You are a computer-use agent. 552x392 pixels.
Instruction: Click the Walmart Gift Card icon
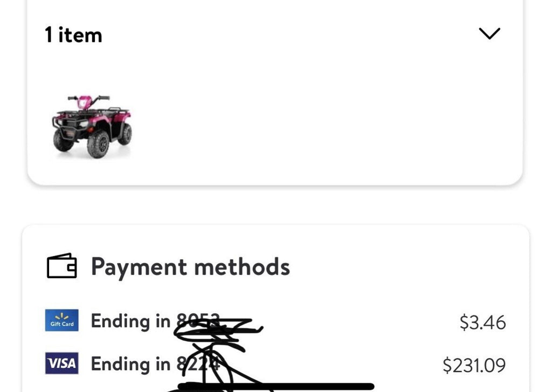(61, 320)
